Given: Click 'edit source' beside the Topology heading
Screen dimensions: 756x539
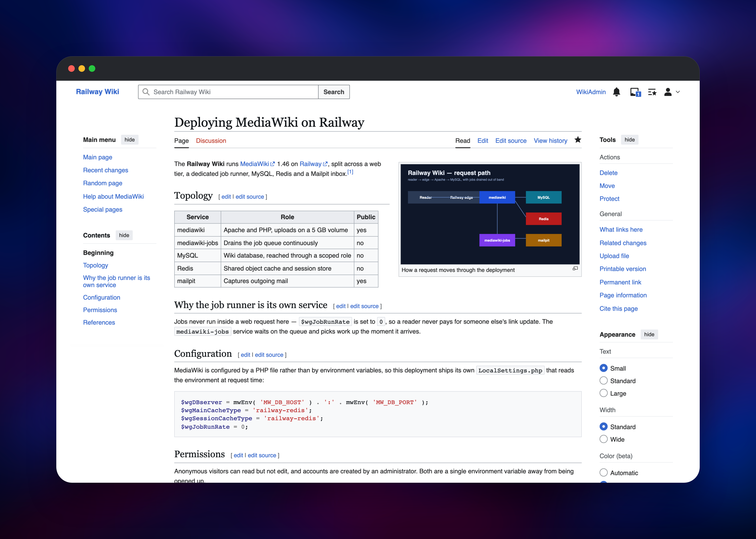Looking at the screenshot, I should point(250,197).
